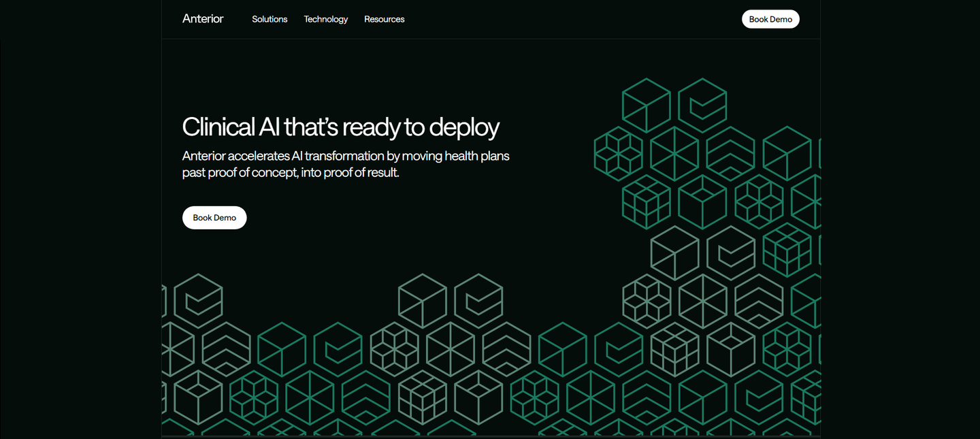Click the topmost cube hexagon beside the top checkmark
The height and width of the screenshot is (439, 980).
point(647,105)
